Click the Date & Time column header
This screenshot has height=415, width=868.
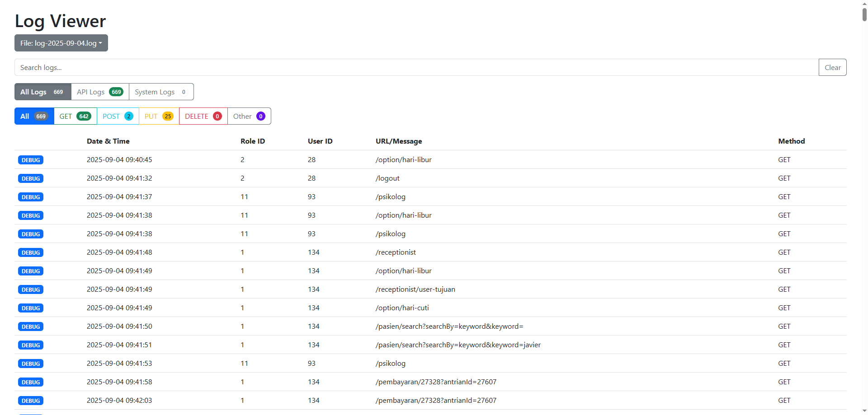[x=108, y=141]
